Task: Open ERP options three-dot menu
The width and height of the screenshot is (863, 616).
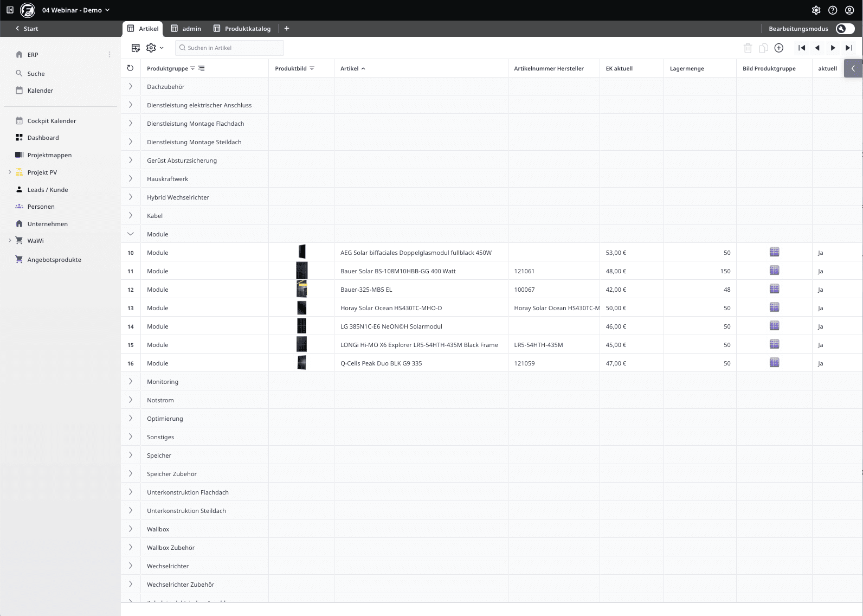Action: point(110,55)
